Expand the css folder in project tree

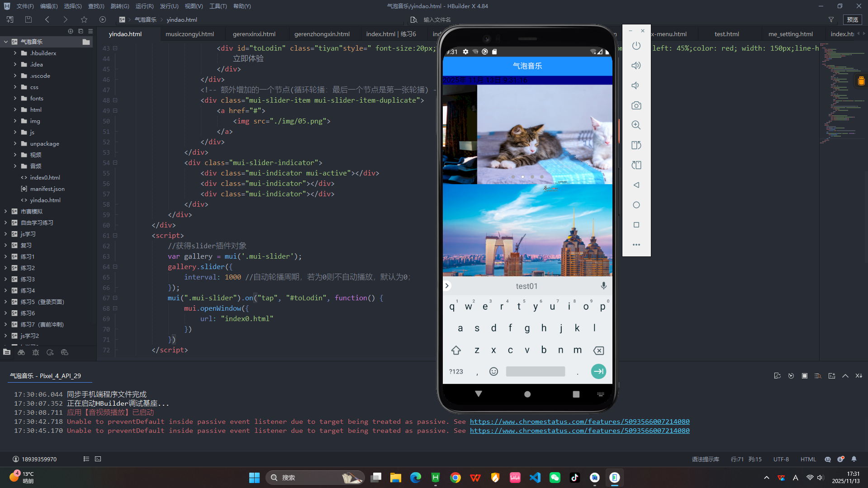click(15, 87)
